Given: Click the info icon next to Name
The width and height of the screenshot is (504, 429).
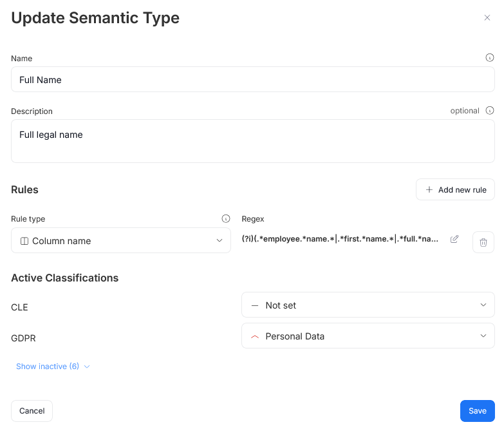Looking at the screenshot, I should [x=490, y=58].
